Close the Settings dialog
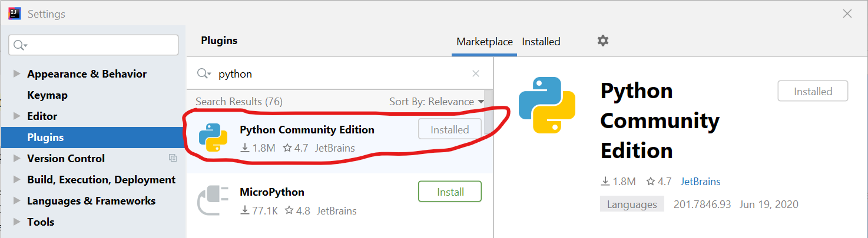This screenshot has height=238, width=868. click(847, 14)
